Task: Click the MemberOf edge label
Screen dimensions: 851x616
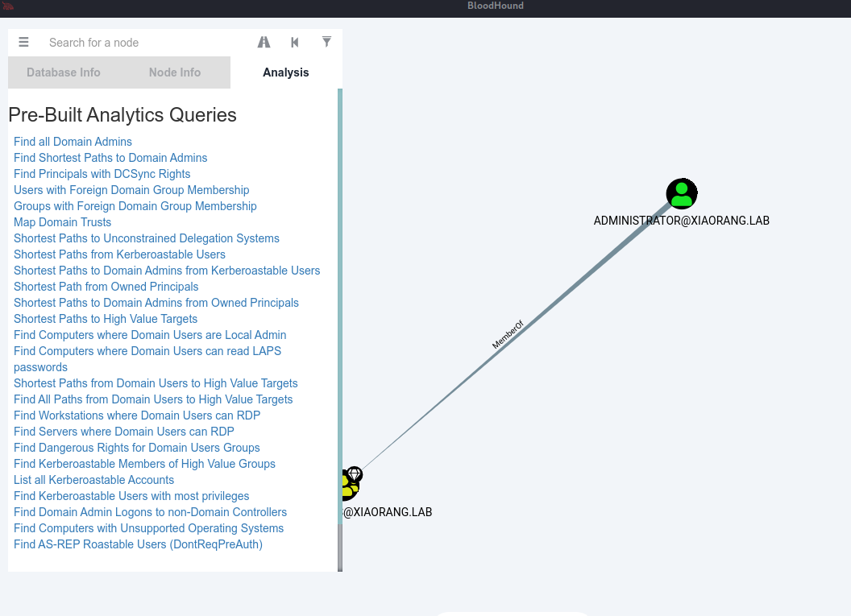Action: pos(508,334)
